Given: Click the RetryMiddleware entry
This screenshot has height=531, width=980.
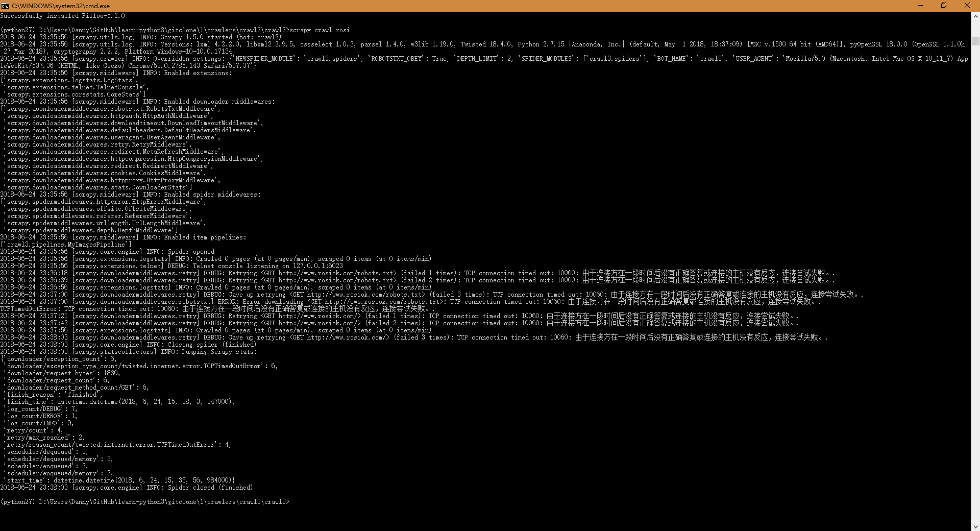Looking at the screenshot, I should [x=97, y=144].
